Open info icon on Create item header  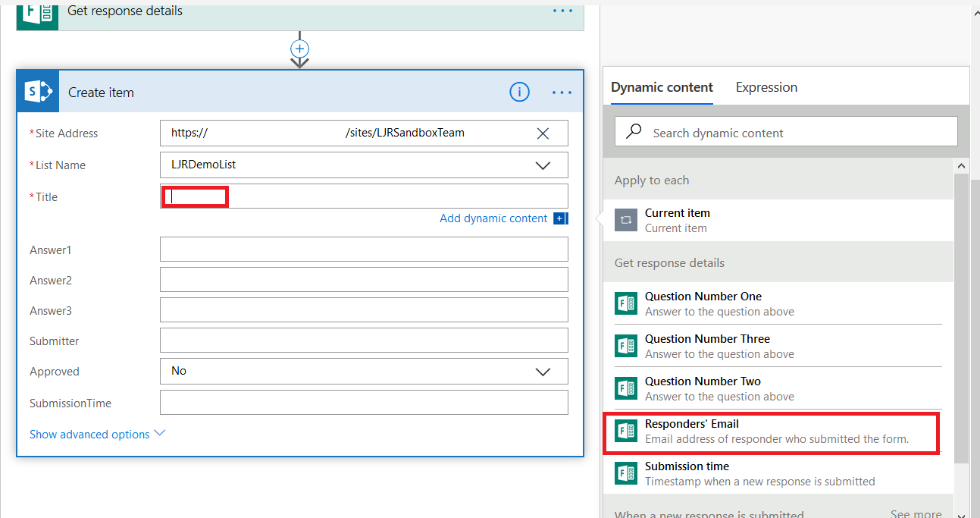[x=519, y=92]
